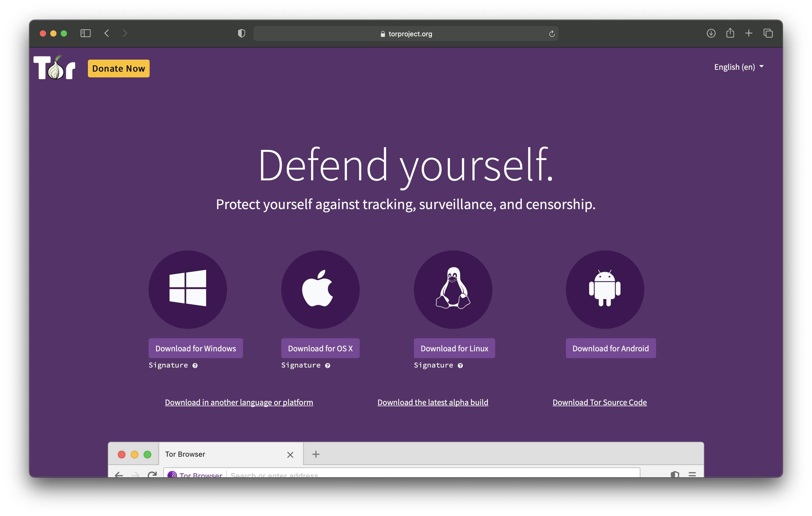
Task: Select the Tor Browser tab in the preview
Action: click(231, 454)
